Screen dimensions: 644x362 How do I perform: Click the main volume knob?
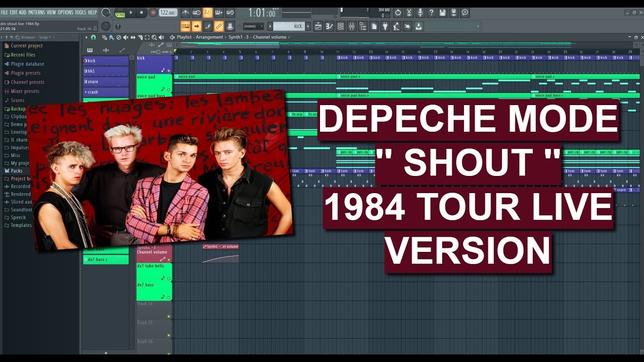coord(106,13)
